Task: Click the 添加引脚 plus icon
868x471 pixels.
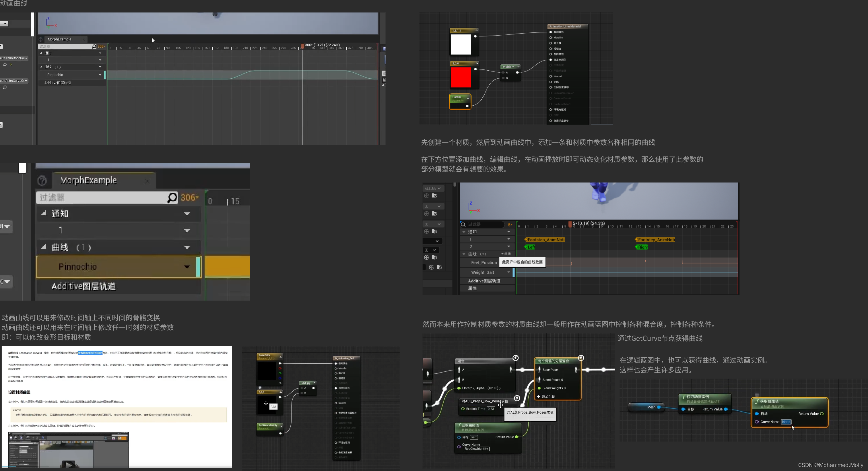Action: pyautogui.click(x=539, y=396)
